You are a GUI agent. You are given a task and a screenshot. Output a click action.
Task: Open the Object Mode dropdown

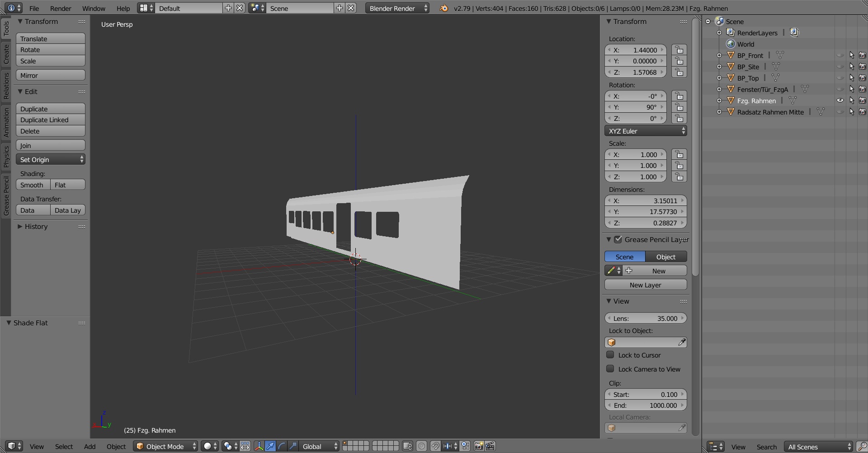pyautogui.click(x=166, y=446)
